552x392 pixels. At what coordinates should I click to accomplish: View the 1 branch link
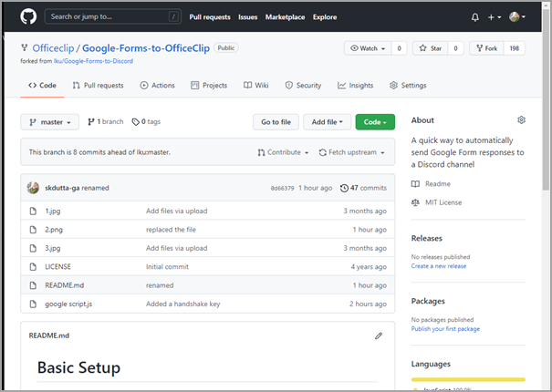(106, 122)
